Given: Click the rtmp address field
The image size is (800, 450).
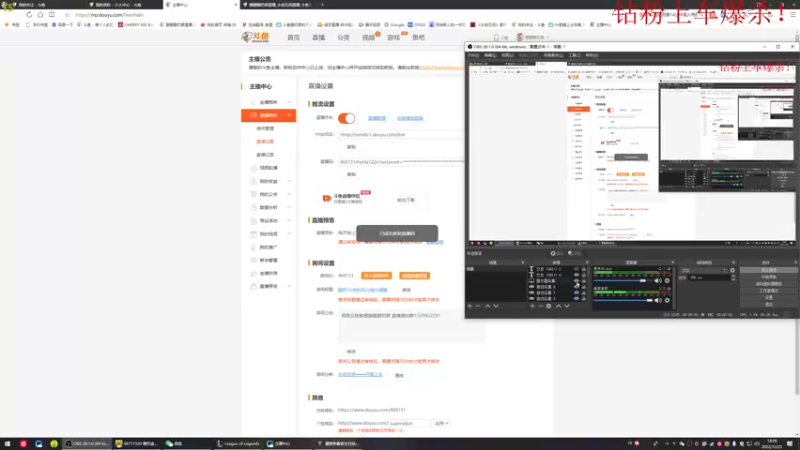Looking at the screenshot, I should coord(401,135).
